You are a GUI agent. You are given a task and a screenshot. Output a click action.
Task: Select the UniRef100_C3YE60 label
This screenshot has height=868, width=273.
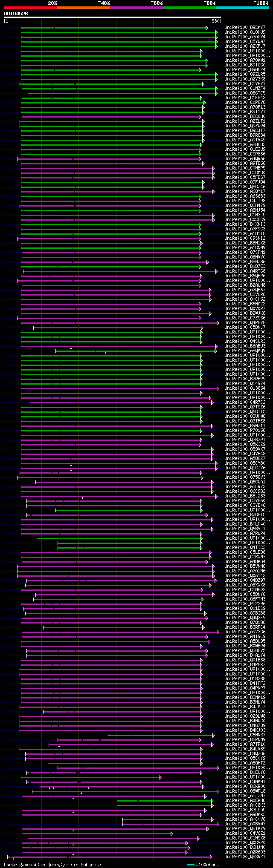point(245,500)
